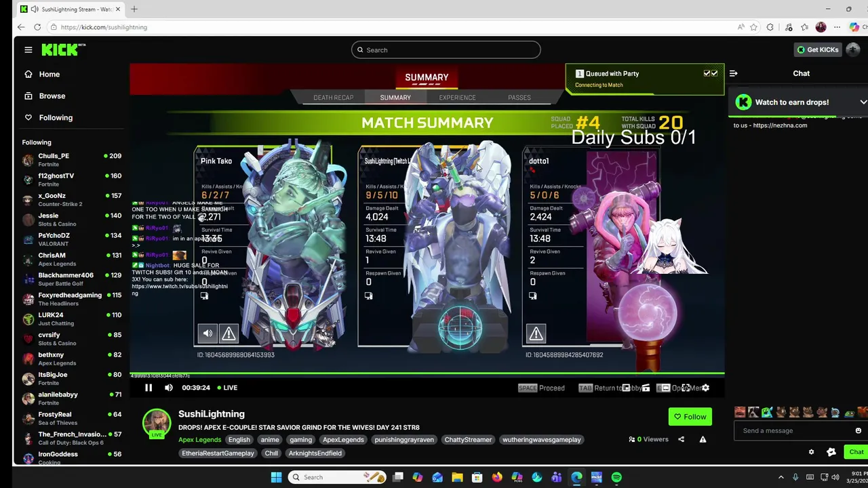Screen dimensions: 868x488
Task: Open the nezhna.com link in chat
Action: pos(780,125)
